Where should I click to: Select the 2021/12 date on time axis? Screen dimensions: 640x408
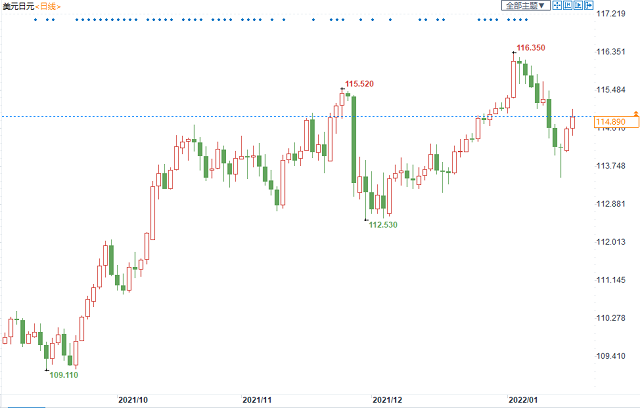point(387,399)
